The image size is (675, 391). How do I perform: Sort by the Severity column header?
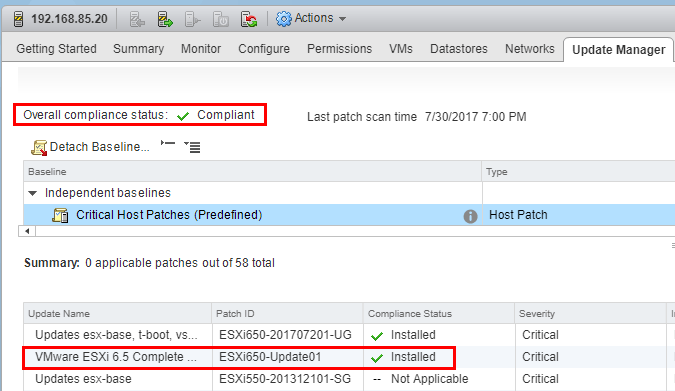pyautogui.click(x=590, y=313)
